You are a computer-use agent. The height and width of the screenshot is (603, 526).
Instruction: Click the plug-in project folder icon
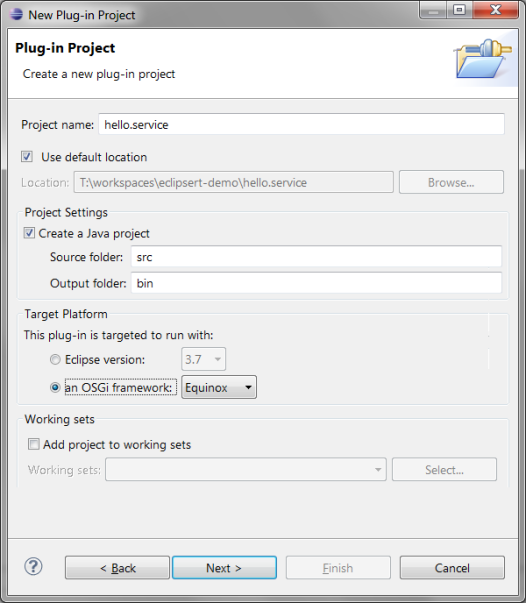483,58
